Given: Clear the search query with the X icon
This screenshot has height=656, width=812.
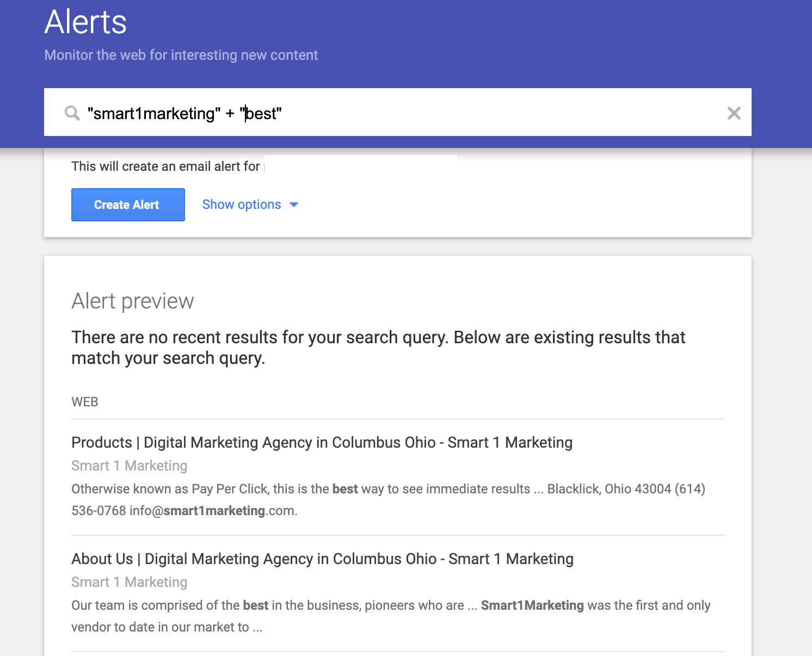Looking at the screenshot, I should click(734, 113).
